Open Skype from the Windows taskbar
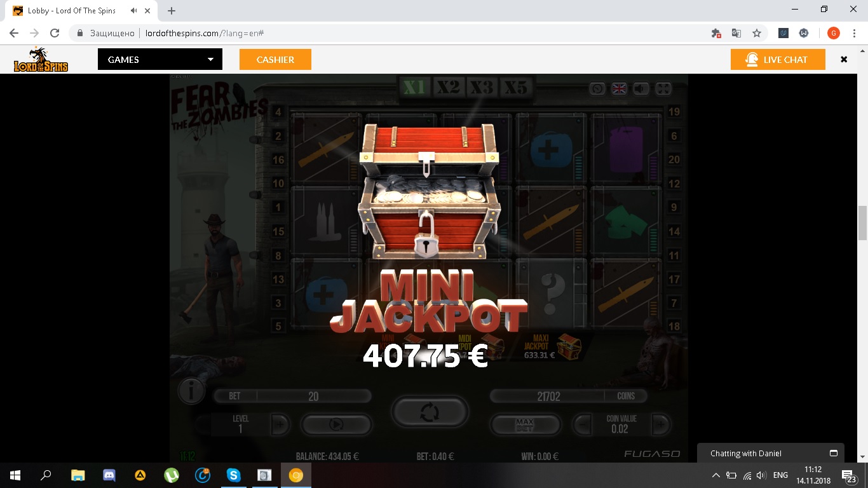Screen dimensions: 868x488 (234, 475)
